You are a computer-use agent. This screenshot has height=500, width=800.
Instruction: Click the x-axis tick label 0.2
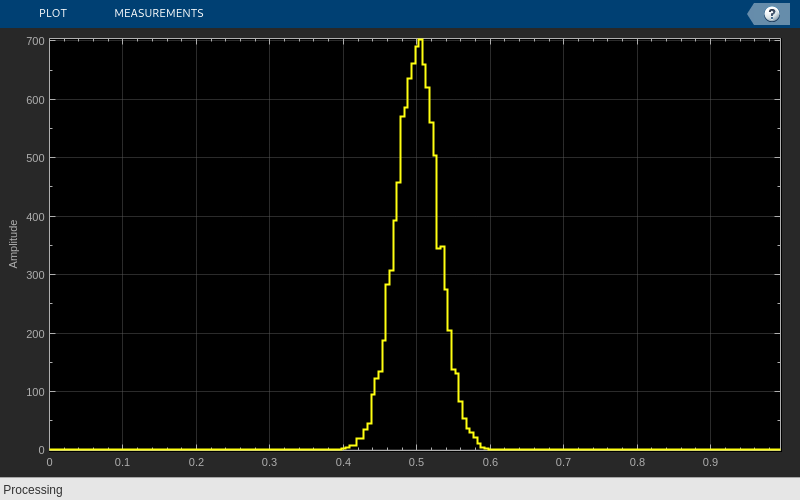[196, 462]
